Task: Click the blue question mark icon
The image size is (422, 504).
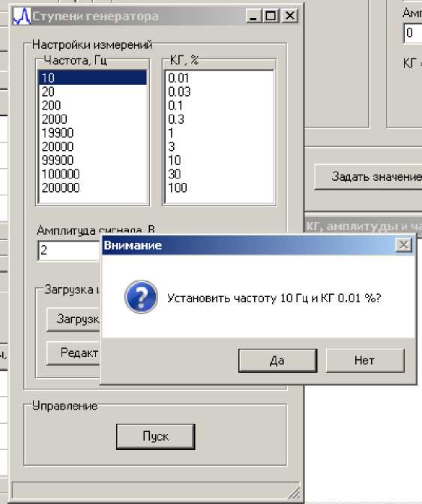Action: (141, 297)
